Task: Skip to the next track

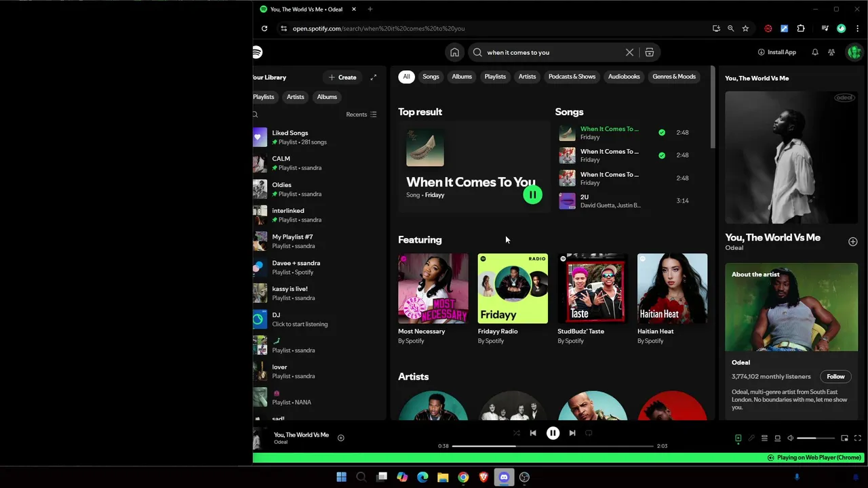Action: pos(572,433)
